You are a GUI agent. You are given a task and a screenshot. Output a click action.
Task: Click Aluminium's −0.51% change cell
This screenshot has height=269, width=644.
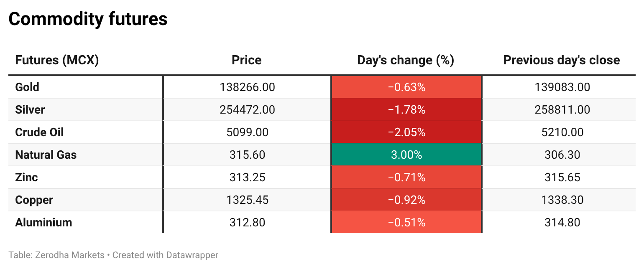click(x=406, y=222)
